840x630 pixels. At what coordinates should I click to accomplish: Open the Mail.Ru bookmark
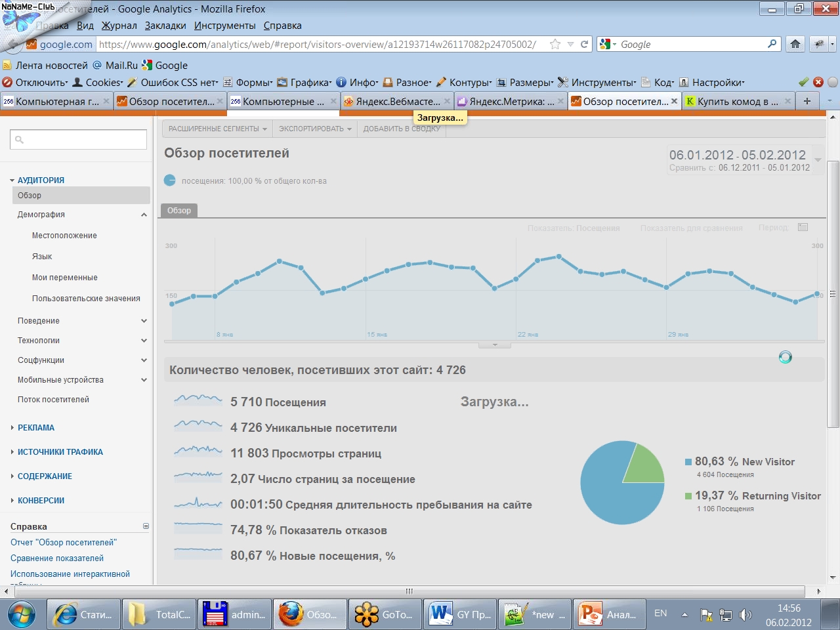click(x=115, y=65)
